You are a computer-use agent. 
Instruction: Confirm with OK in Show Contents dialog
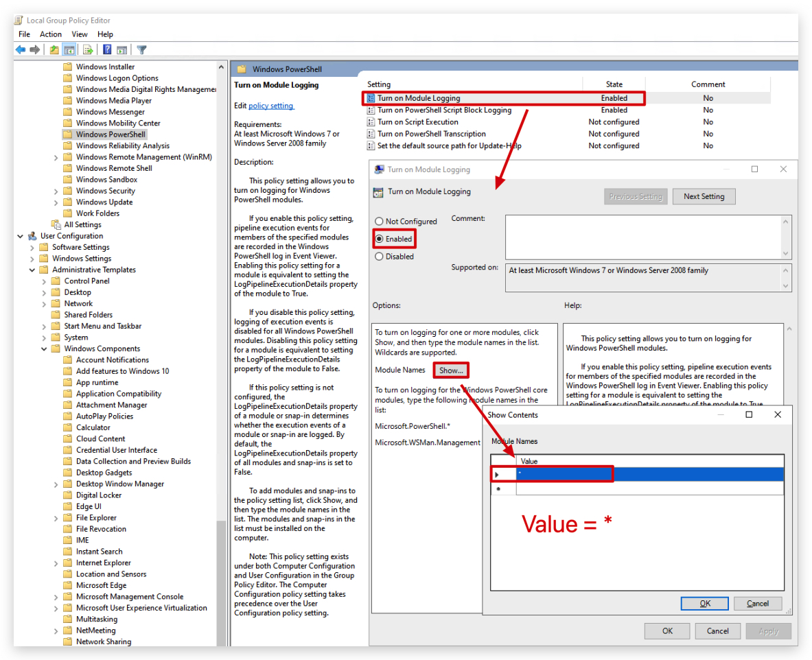[x=705, y=604]
